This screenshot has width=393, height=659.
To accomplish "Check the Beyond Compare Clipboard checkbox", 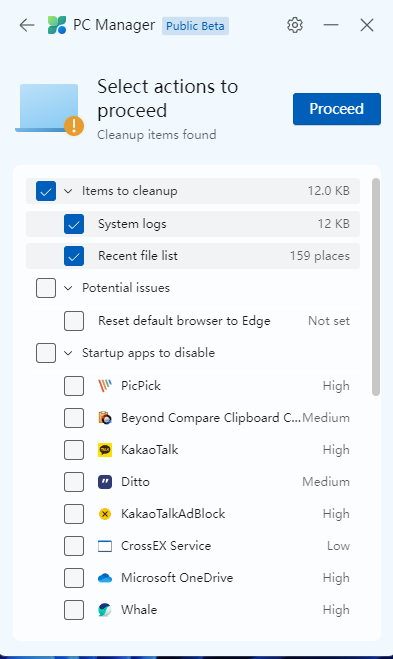I will click(x=74, y=418).
